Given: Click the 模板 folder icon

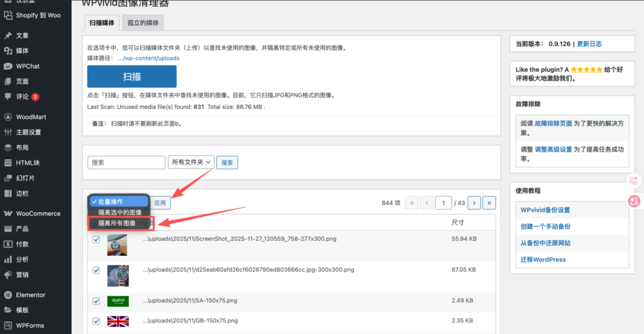Looking at the screenshot, I should coord(8,309).
